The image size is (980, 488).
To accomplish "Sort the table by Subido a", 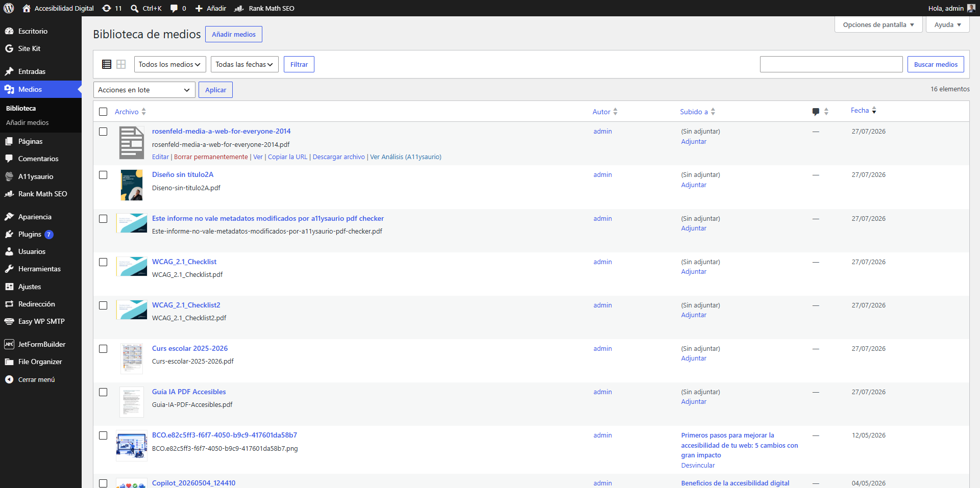I will coord(697,112).
